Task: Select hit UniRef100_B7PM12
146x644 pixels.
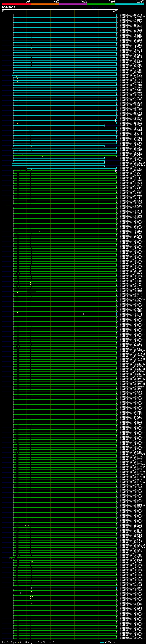Action: [131, 208]
